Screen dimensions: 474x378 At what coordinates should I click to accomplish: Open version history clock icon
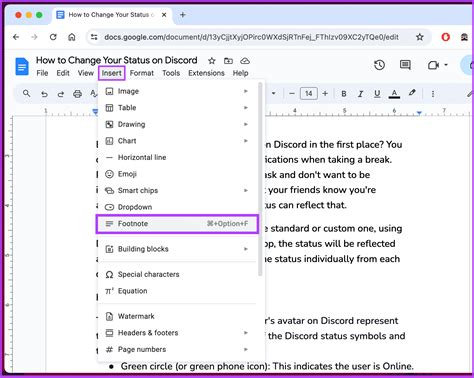point(379,65)
